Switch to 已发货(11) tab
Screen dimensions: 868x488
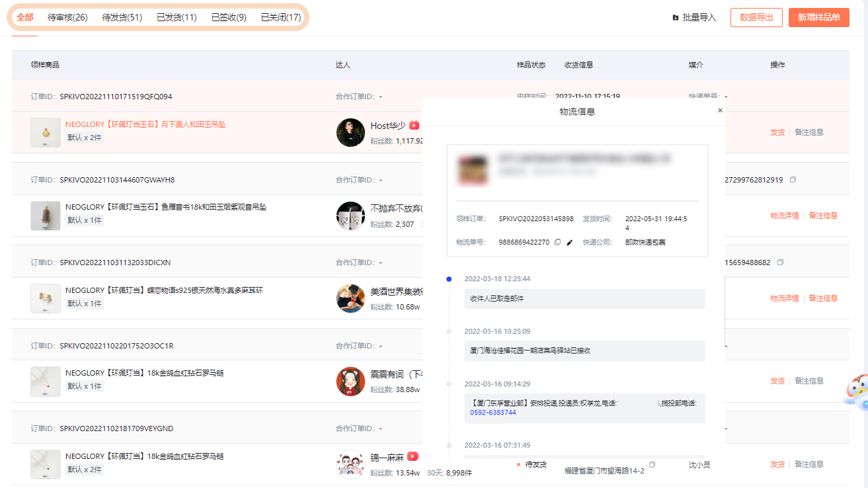(177, 18)
